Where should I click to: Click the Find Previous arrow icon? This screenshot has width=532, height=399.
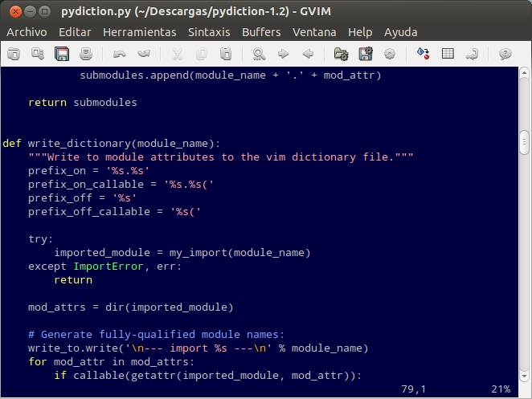coord(308,54)
